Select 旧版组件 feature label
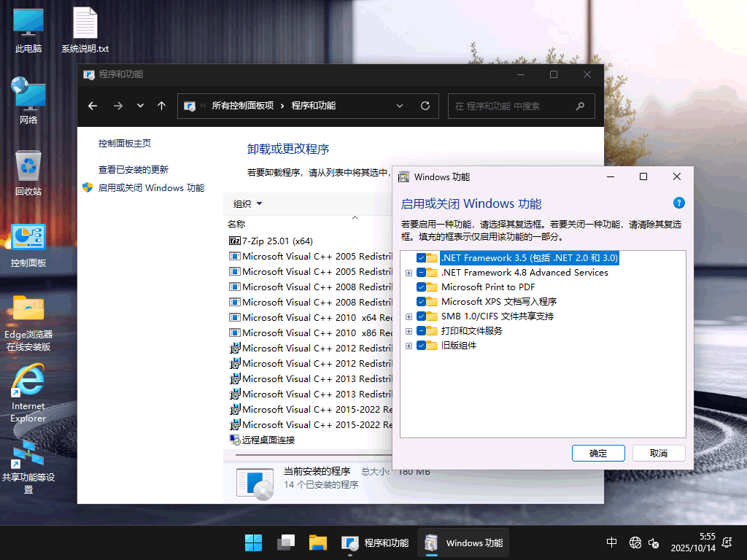Image resolution: width=747 pixels, height=560 pixels. [x=458, y=346]
